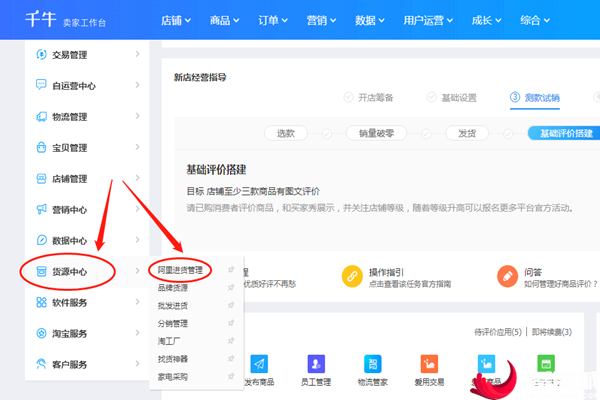Pin the 找货神器 submenu item
Viewport: 600px width, 400px height.
[x=231, y=359]
